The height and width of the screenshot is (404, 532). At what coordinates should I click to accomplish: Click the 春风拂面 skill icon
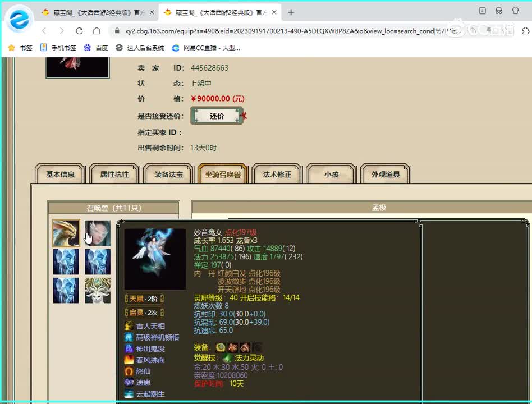[x=129, y=360]
